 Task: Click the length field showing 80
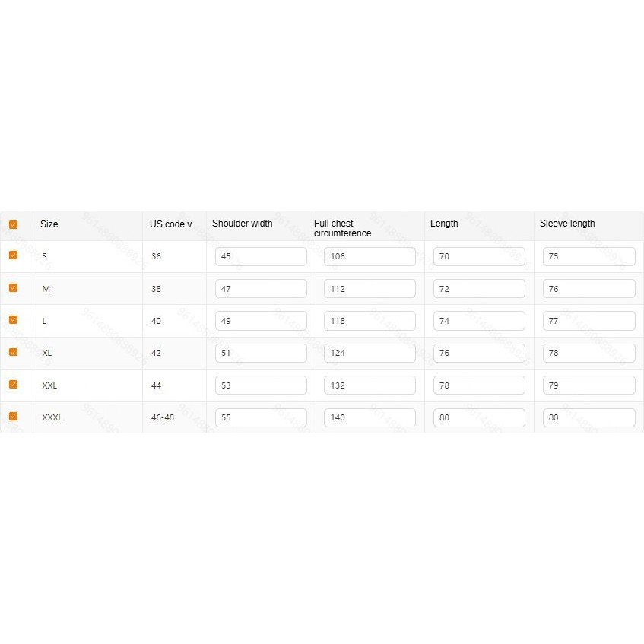(x=479, y=417)
